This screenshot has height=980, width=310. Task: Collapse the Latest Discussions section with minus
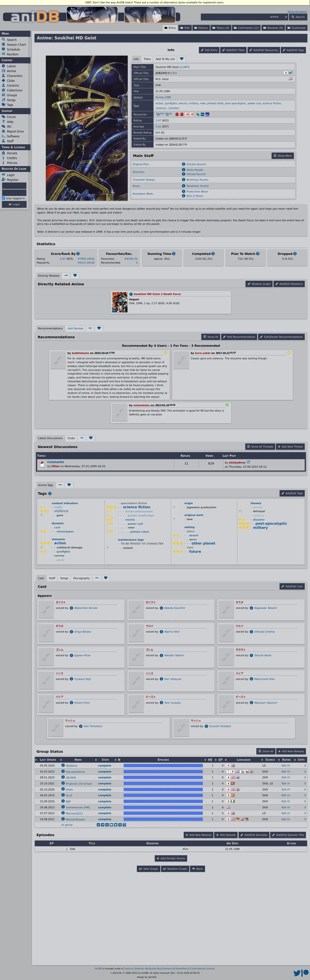point(82,438)
